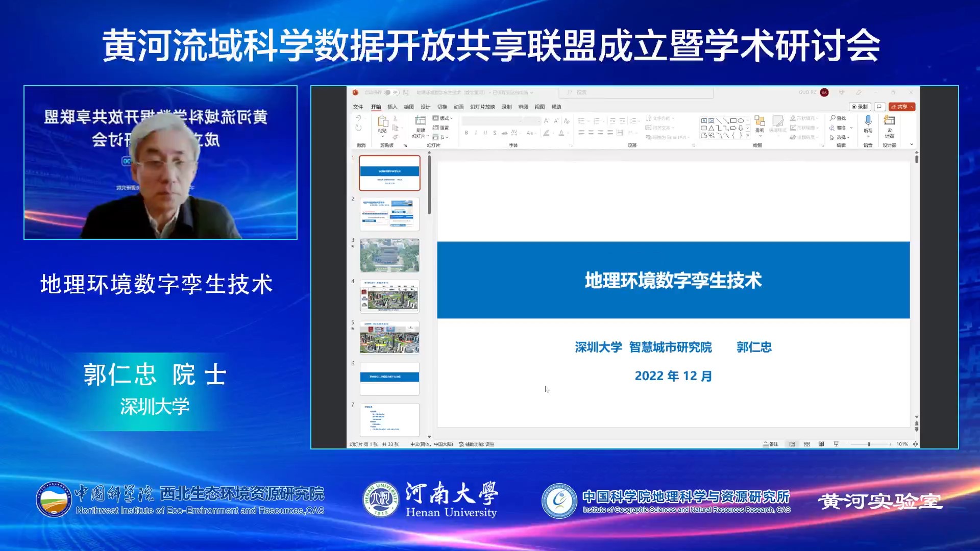The image size is (980, 551).
Task: Open the Layout (版式) dropdown
Action: pyautogui.click(x=443, y=118)
